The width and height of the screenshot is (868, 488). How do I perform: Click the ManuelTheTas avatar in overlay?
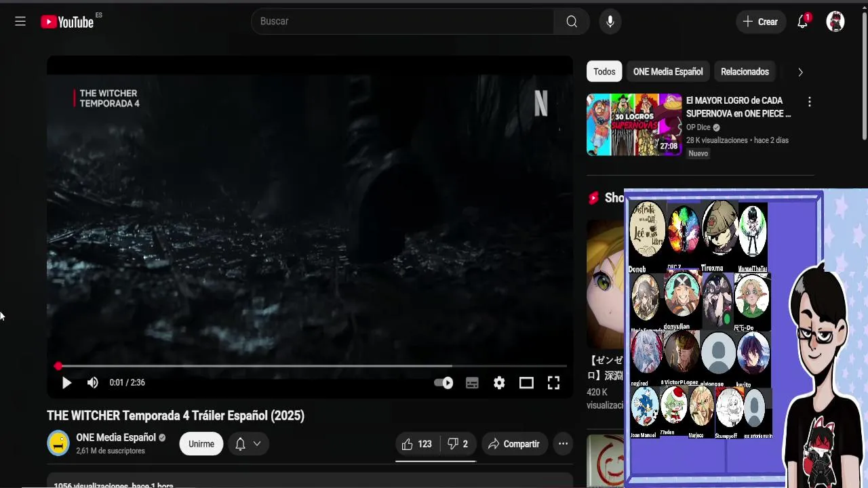pos(753,232)
